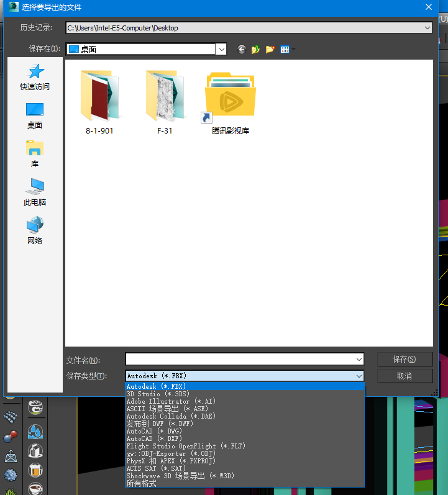
Task: Select the 腾讯影视库 shortcut folder
Action: 231,103
